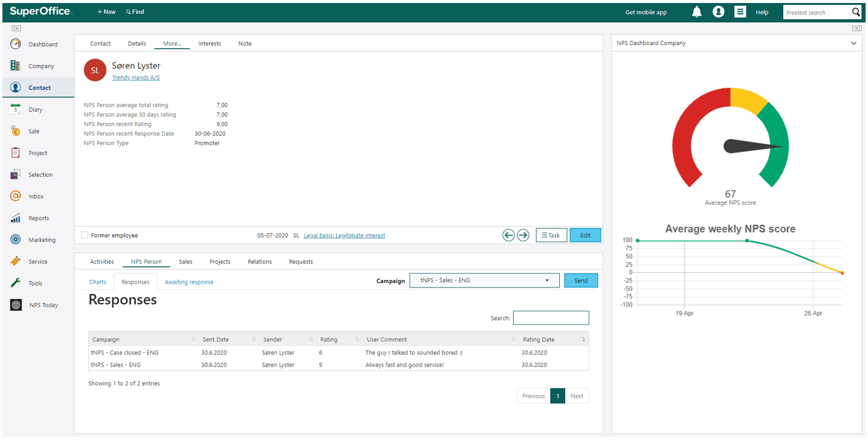Click the Responses search input field
The height and width of the screenshot is (440, 868).
551,318
